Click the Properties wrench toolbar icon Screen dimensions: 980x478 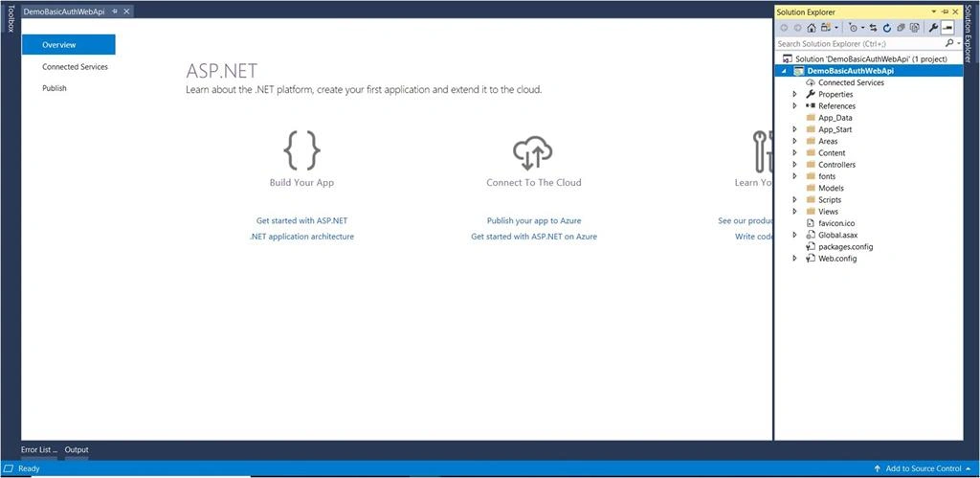(934, 28)
